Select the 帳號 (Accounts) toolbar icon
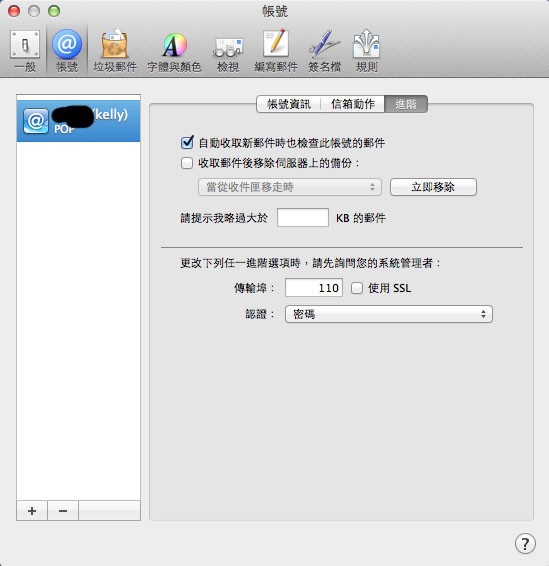 click(x=67, y=51)
